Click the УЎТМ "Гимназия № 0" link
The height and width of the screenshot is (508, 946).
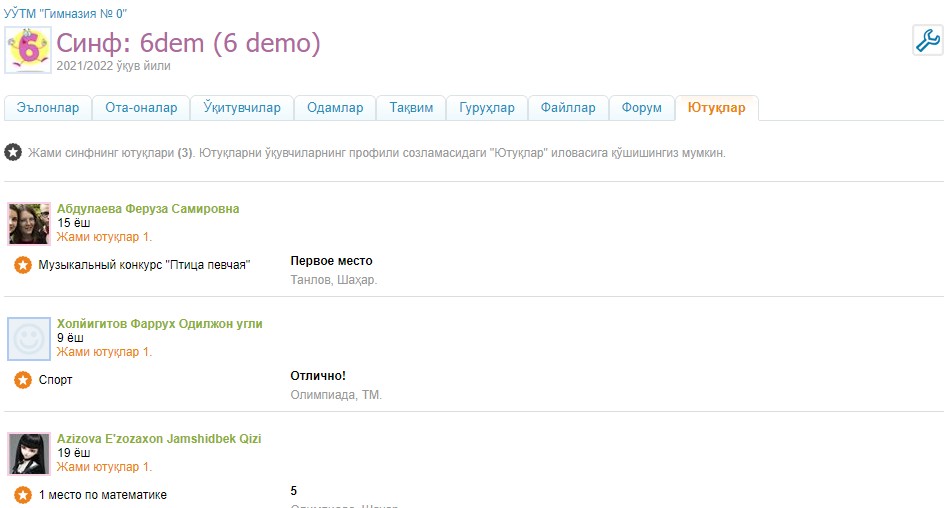[x=66, y=14]
